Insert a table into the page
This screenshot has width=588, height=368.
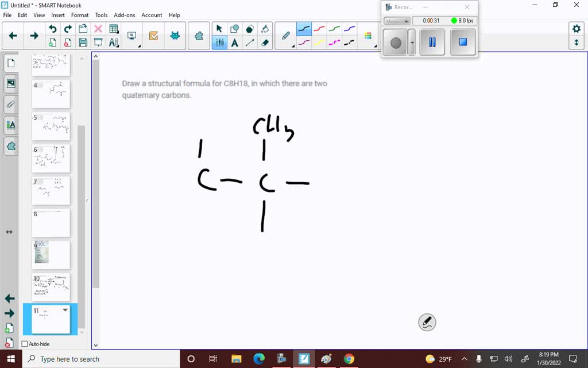tap(113, 28)
